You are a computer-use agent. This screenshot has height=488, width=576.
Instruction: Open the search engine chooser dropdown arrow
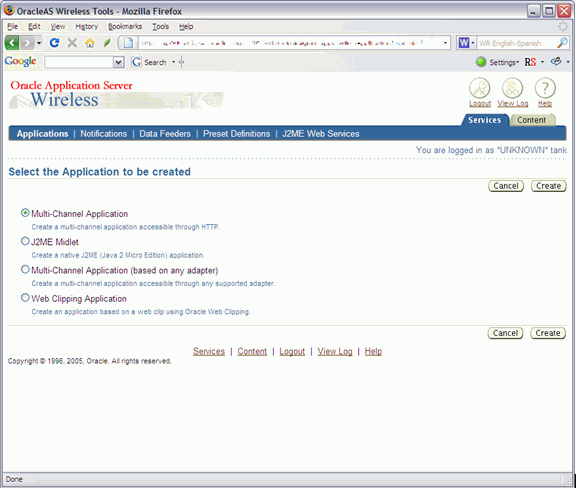pos(473,43)
